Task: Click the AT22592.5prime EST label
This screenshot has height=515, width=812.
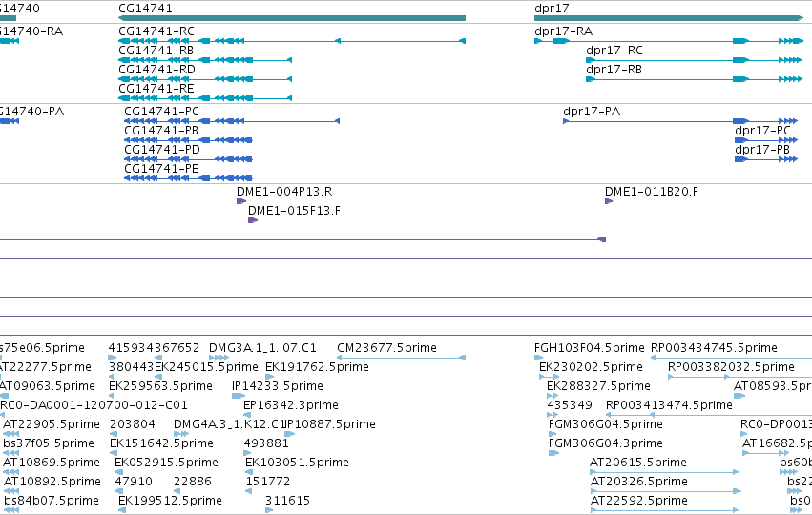Action: pyautogui.click(x=639, y=501)
